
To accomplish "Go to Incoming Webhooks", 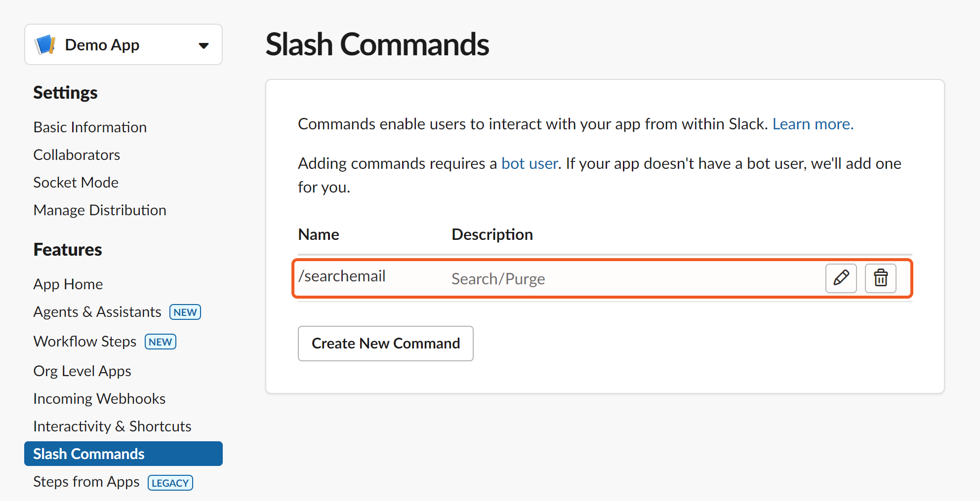I will click(99, 399).
